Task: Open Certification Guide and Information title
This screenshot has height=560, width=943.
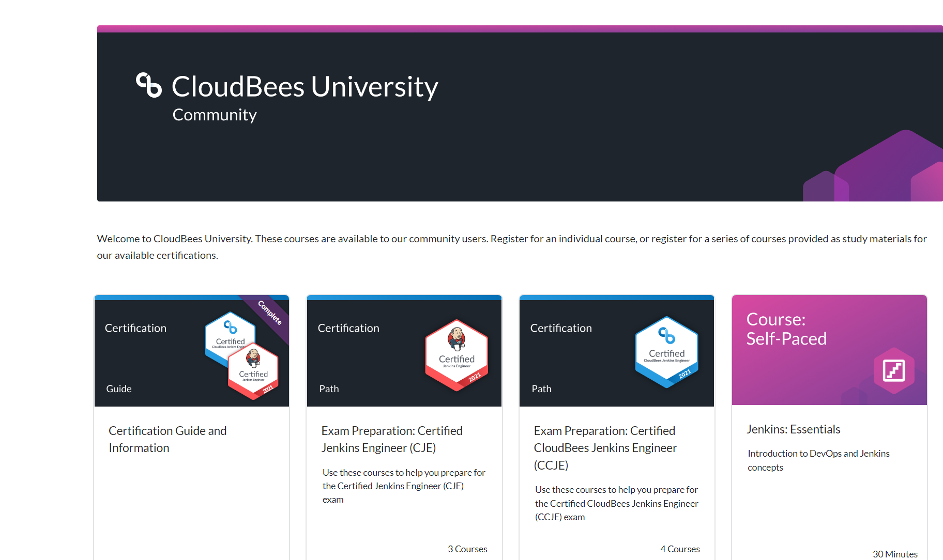Action: [168, 439]
